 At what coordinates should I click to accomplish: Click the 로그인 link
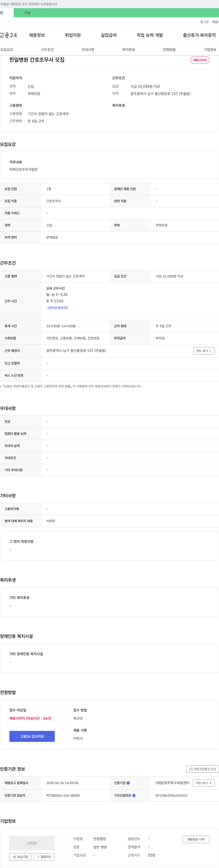204,22
